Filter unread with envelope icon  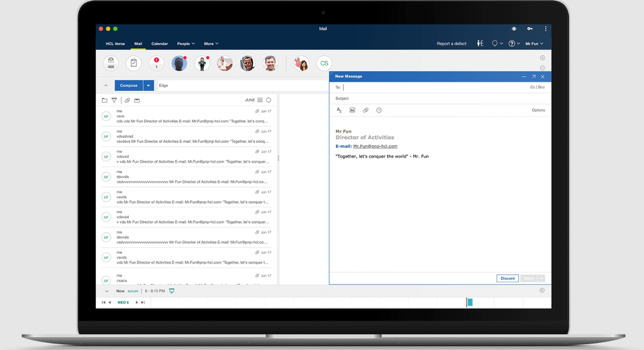coord(137,100)
